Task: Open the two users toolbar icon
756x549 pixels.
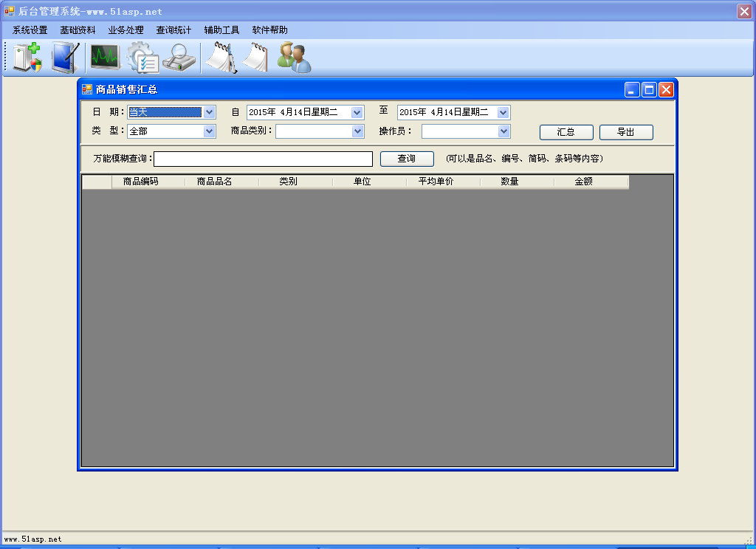Action: pos(294,58)
